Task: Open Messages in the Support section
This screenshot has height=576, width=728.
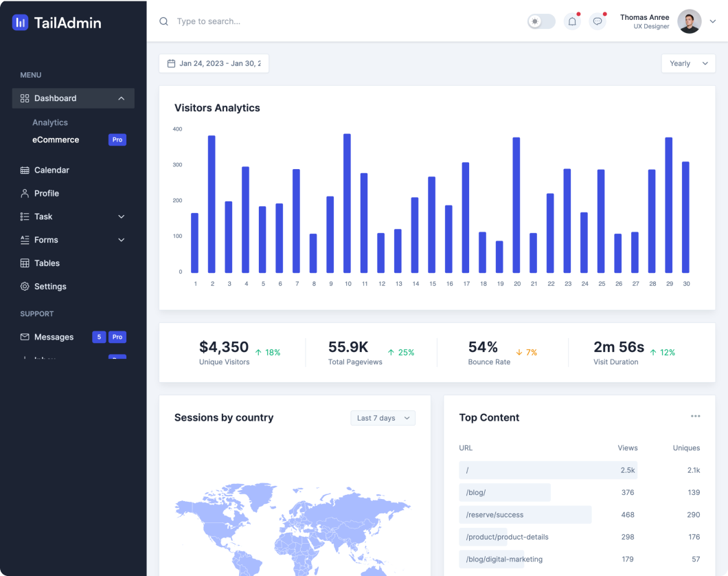Action: (54, 337)
